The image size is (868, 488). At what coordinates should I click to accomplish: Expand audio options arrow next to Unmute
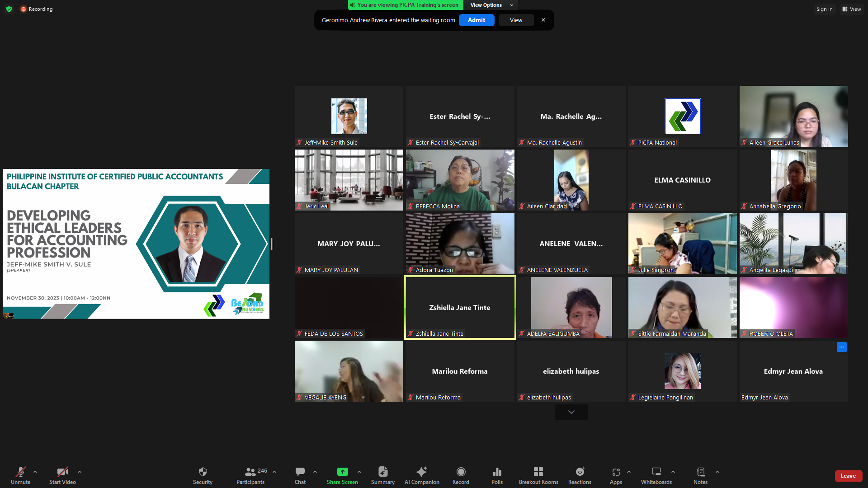pyautogui.click(x=35, y=472)
